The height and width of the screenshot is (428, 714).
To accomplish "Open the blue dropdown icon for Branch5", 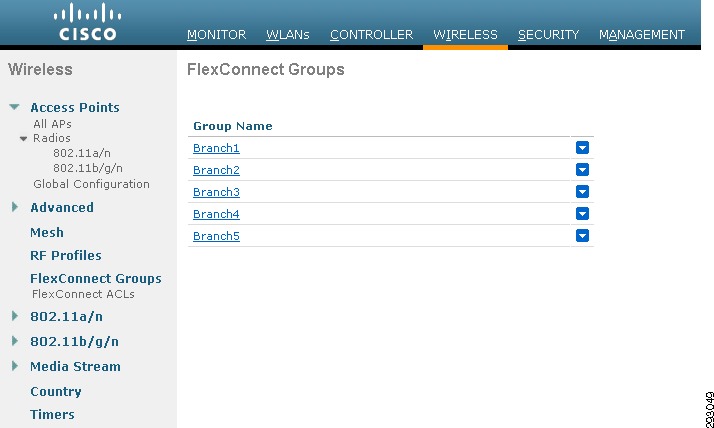I will point(582,235).
